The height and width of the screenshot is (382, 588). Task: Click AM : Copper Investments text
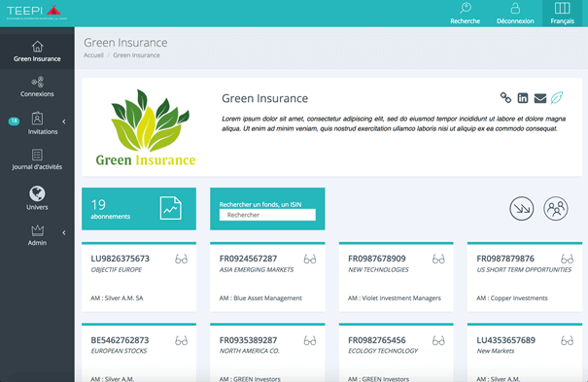[512, 298]
